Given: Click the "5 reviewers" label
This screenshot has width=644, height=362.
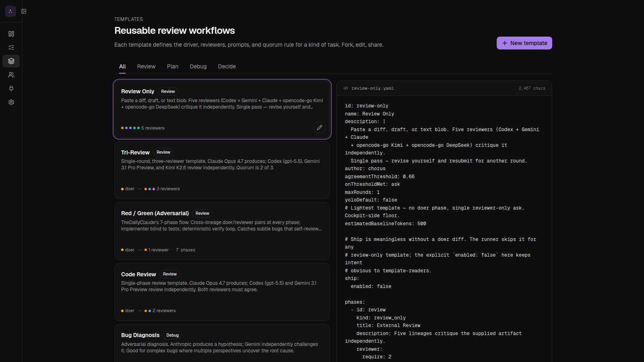Looking at the screenshot, I should tap(153, 128).
